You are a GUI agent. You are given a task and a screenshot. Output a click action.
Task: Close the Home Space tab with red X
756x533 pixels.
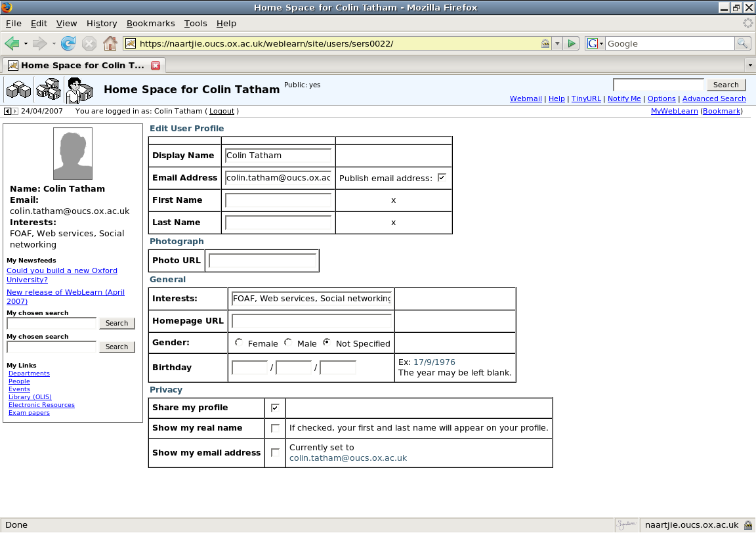[x=156, y=66]
